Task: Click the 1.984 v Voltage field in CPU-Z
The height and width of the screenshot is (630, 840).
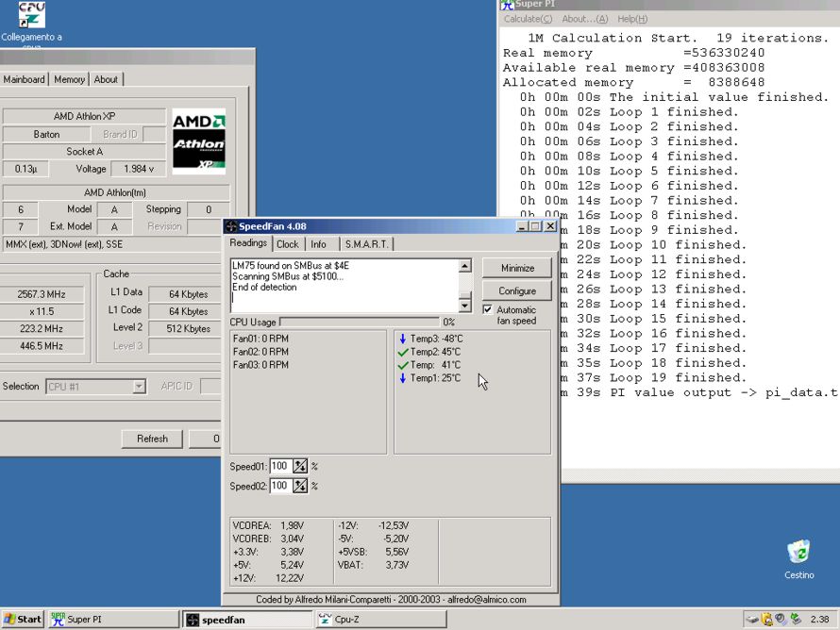Action: [x=139, y=169]
